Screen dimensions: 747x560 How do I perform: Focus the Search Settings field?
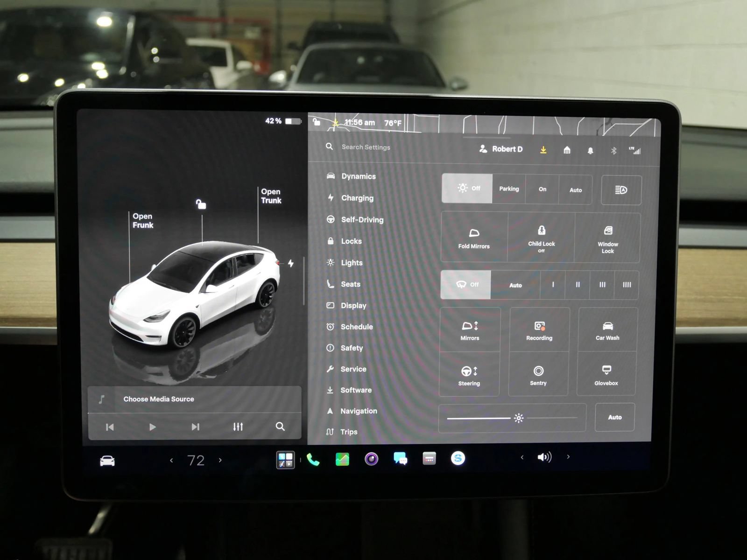tap(366, 147)
